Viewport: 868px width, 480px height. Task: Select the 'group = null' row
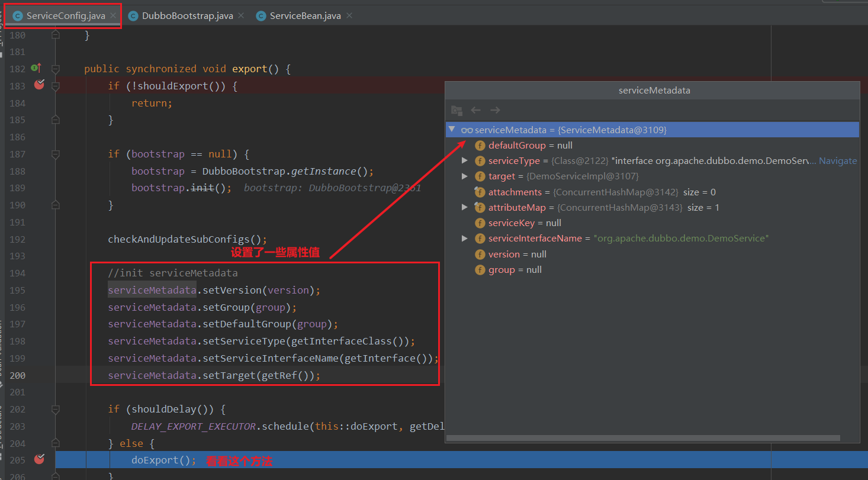click(652, 269)
